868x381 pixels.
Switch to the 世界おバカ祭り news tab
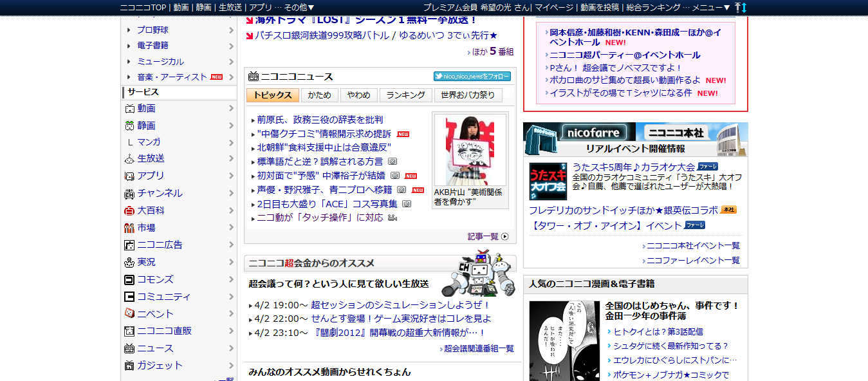pyautogui.click(x=468, y=95)
